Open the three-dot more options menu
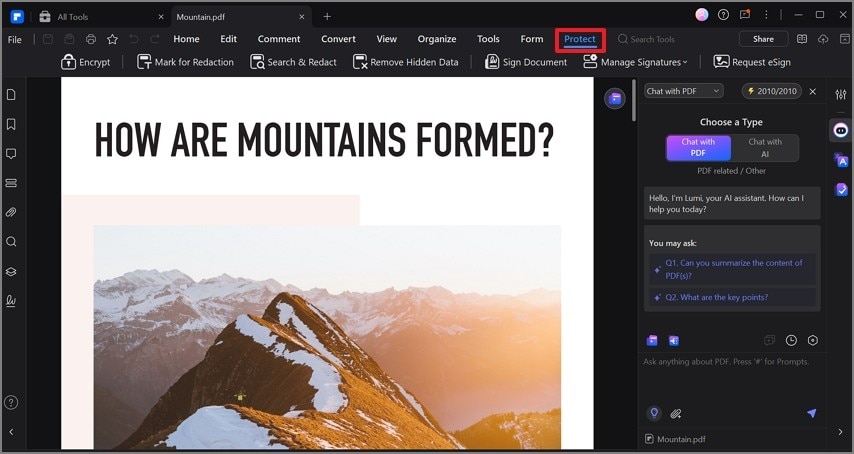Screen dimensions: 854x454 coord(766,15)
